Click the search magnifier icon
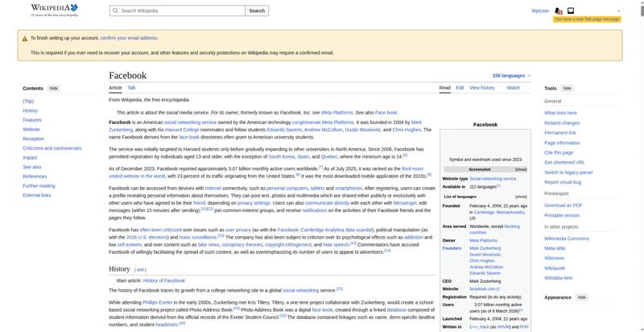 (x=115, y=10)
